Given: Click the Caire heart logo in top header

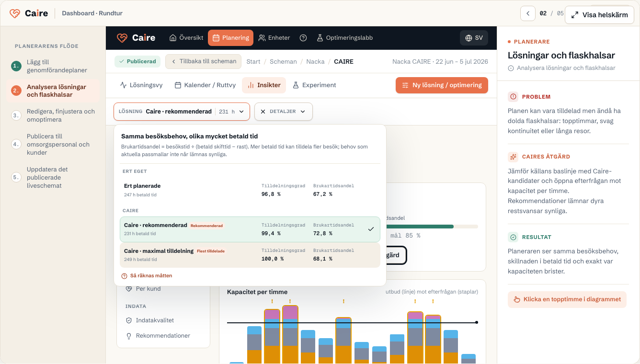Looking at the screenshot, I should tap(15, 13).
